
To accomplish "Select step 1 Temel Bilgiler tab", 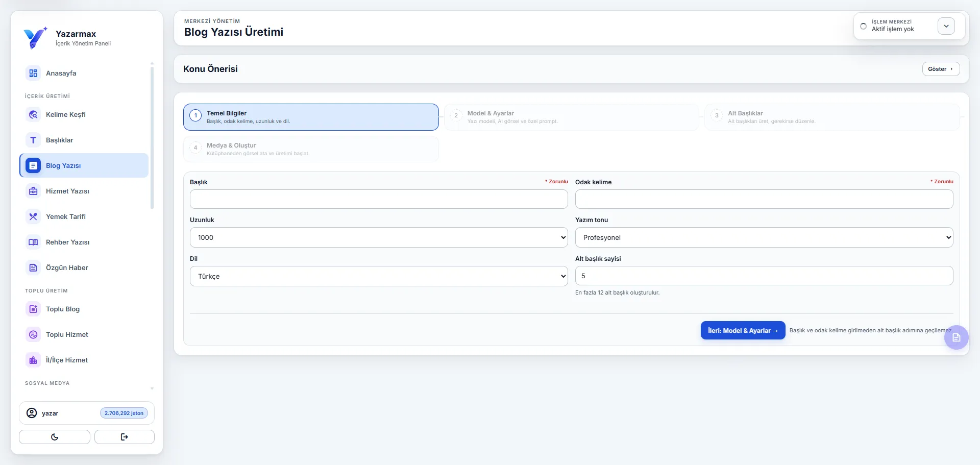I will (x=311, y=117).
